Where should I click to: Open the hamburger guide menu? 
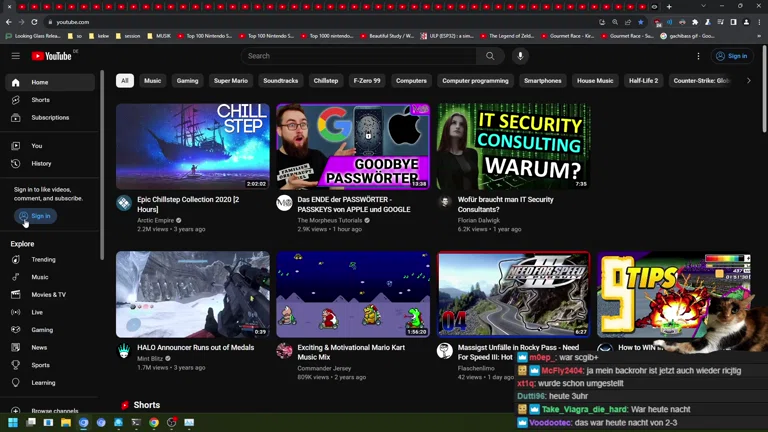pos(16,56)
